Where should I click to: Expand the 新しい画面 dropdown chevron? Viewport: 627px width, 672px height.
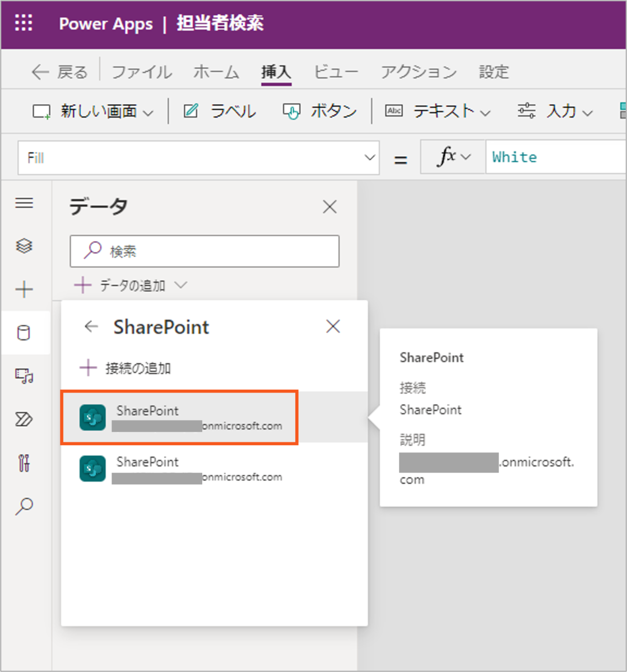148,113
